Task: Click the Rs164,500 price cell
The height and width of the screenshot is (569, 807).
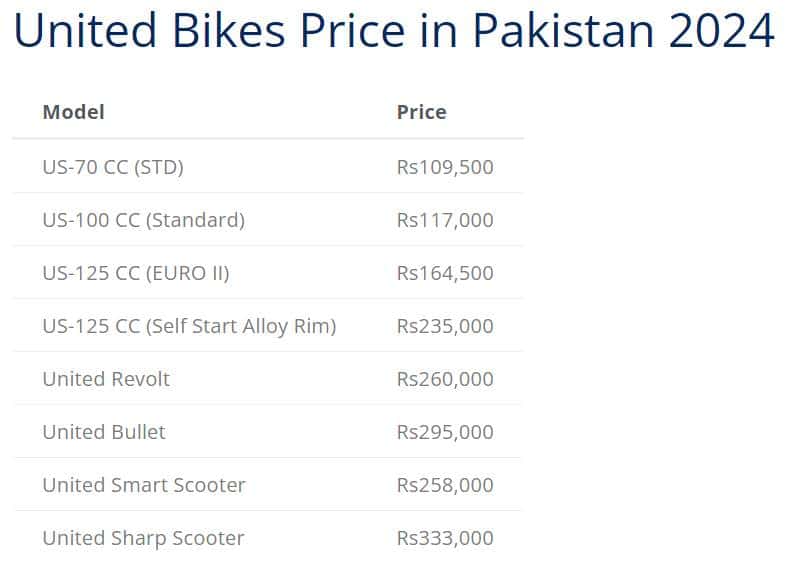Action: pyautogui.click(x=445, y=273)
